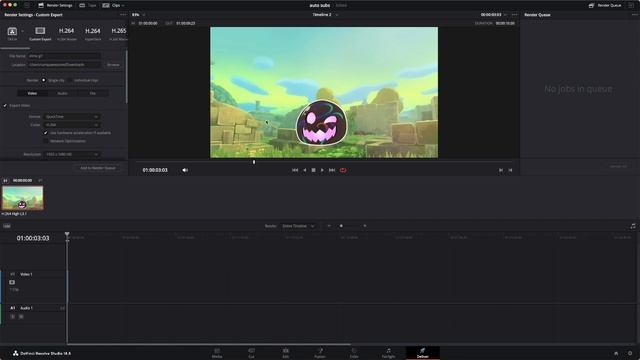The width and height of the screenshot is (640, 360).
Task: Choose the HyperDeck H.264 preset
Action: 93,33
